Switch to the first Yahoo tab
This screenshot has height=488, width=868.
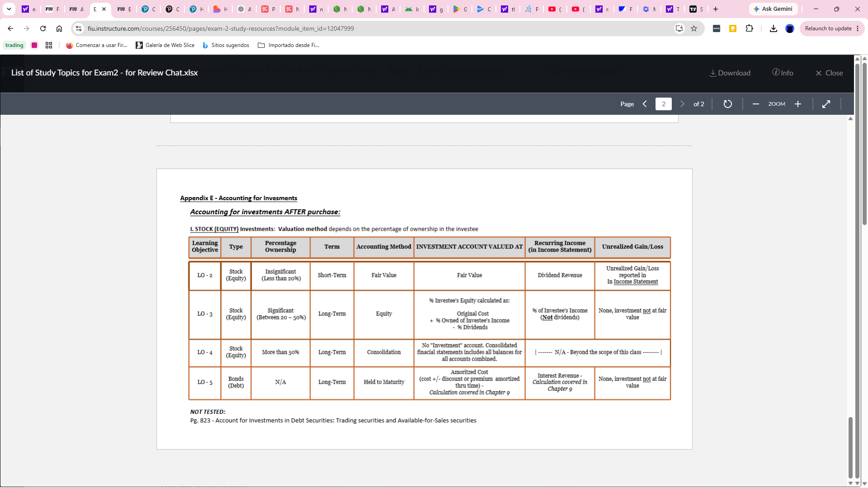[x=29, y=9]
